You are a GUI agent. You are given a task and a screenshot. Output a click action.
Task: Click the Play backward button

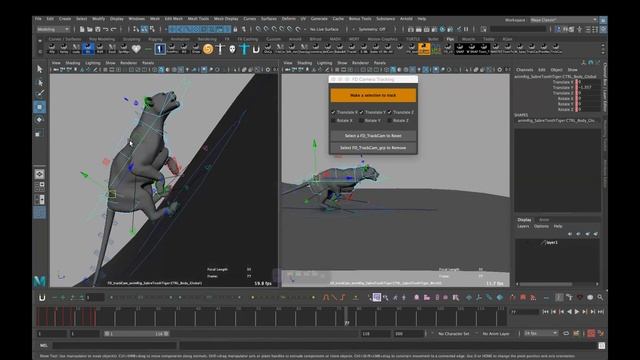tap(569, 311)
